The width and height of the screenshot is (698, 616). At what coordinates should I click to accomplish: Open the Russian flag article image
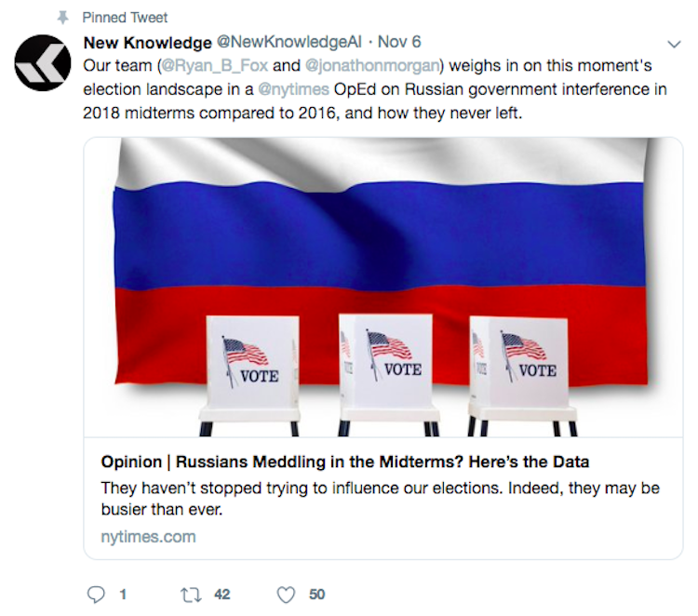tap(383, 287)
